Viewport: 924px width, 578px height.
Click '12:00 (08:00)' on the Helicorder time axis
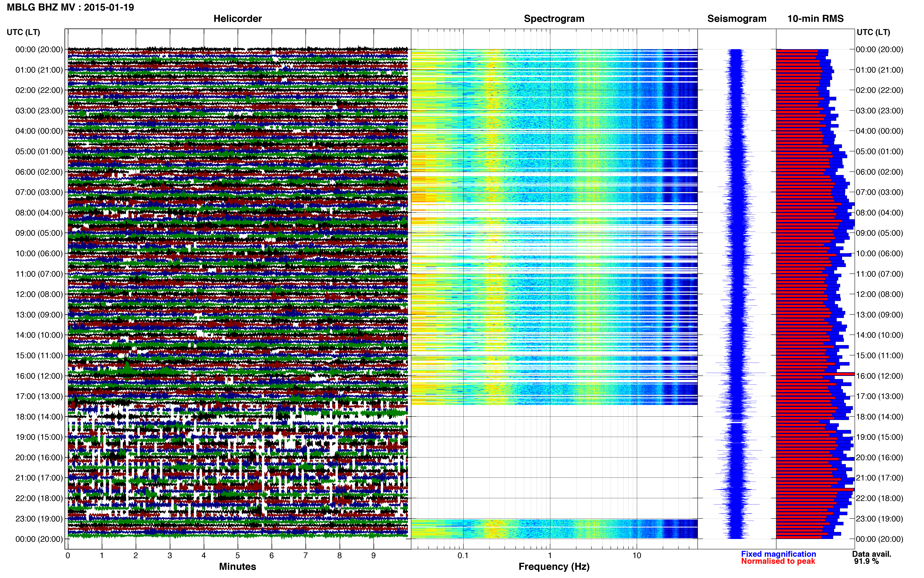[39, 294]
